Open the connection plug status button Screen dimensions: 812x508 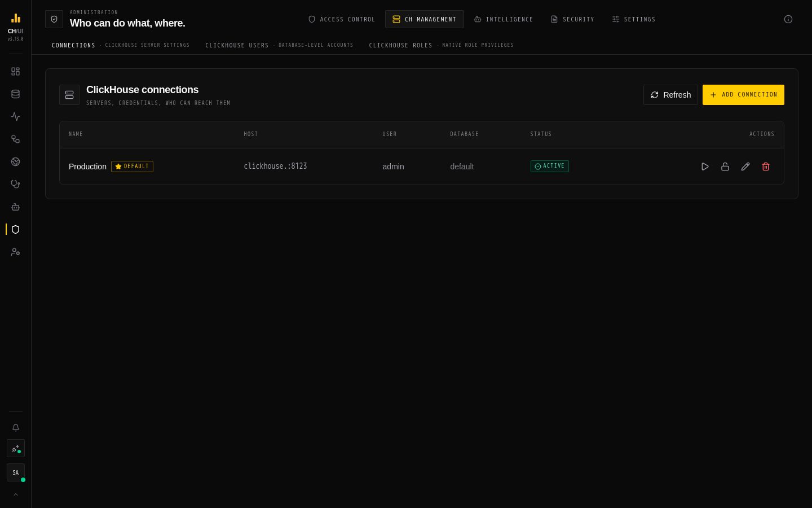[x=16, y=449]
